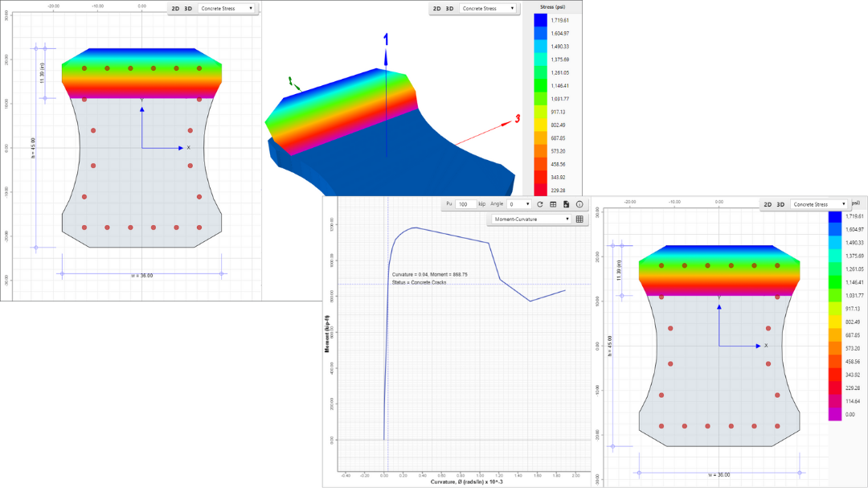Screen dimensions: 868x488
Task: Switch the top-left panel to 2D view
Action: click(175, 8)
